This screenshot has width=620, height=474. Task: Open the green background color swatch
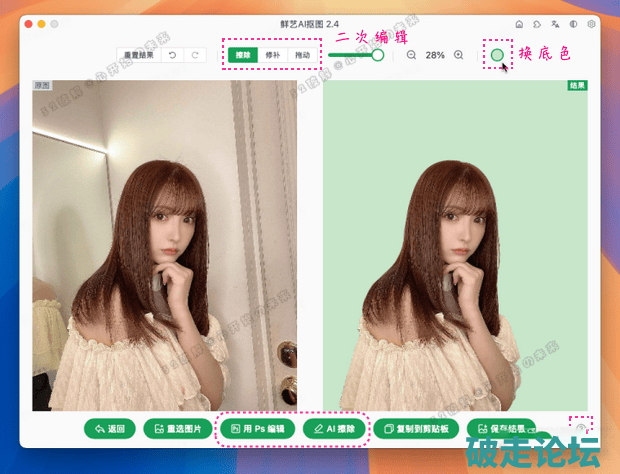(x=497, y=55)
